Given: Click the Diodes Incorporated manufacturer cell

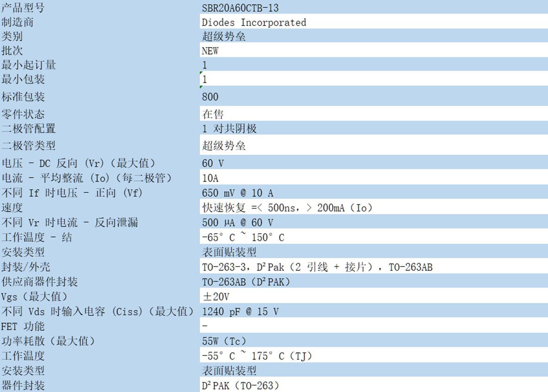Looking at the screenshot, I should click(x=254, y=22).
